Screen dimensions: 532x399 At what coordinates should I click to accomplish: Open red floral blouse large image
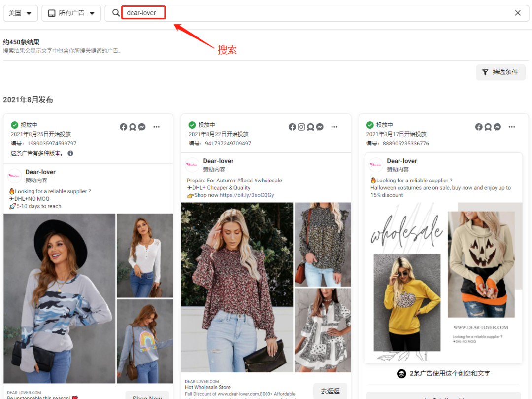(x=237, y=287)
